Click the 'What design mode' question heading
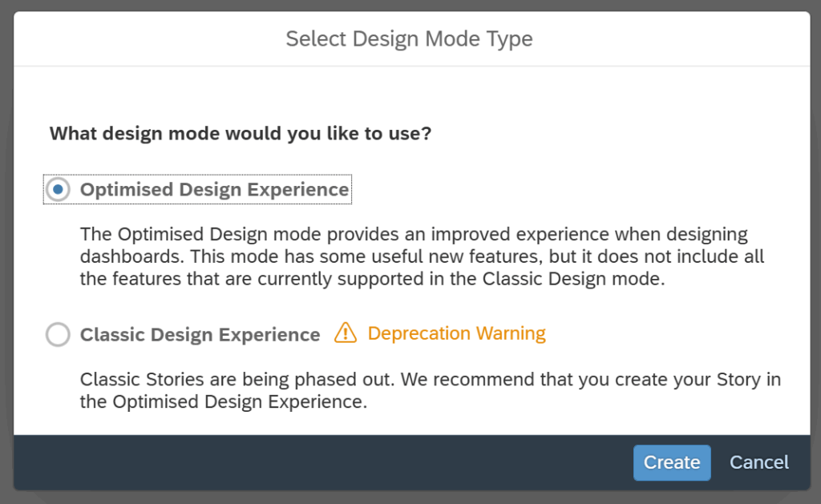821x504 pixels. pyautogui.click(x=241, y=133)
